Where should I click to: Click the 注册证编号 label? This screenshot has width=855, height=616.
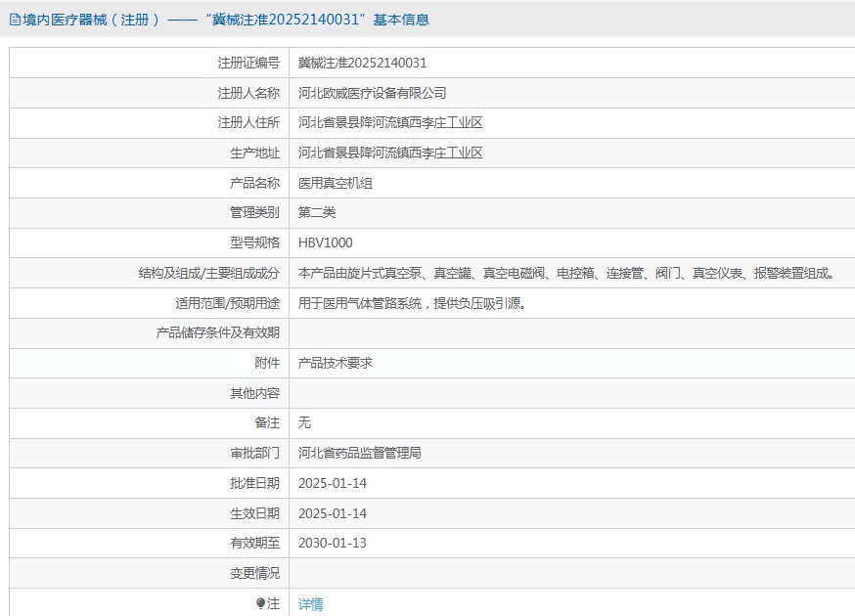[248, 63]
